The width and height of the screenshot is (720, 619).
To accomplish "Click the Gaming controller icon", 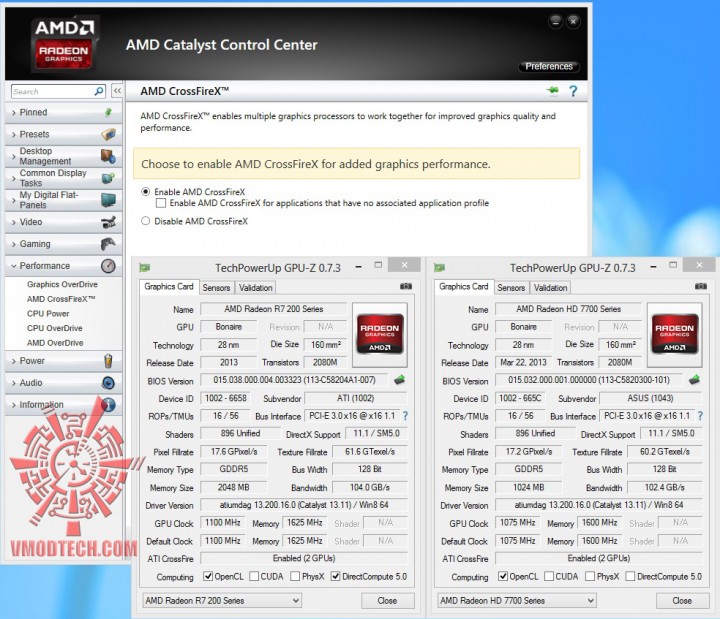I will point(108,244).
